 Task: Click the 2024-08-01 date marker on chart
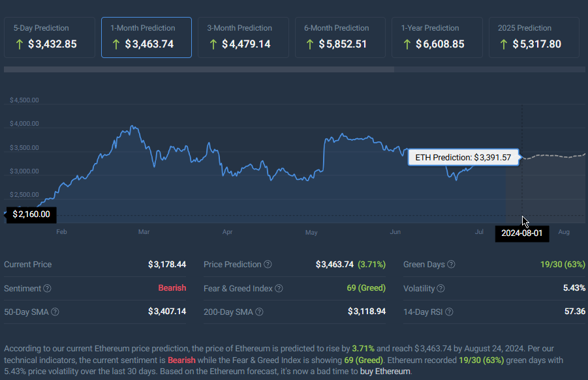pyautogui.click(x=522, y=233)
